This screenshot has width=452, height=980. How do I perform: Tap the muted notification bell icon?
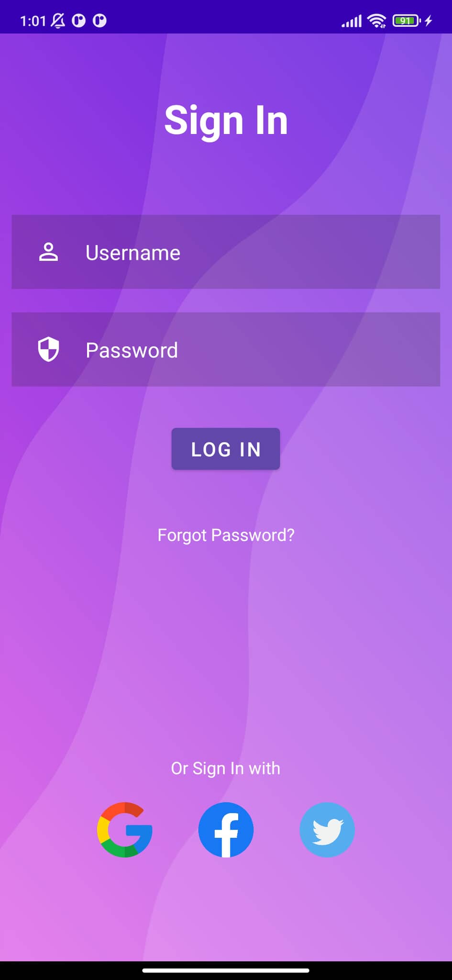pyautogui.click(x=58, y=21)
